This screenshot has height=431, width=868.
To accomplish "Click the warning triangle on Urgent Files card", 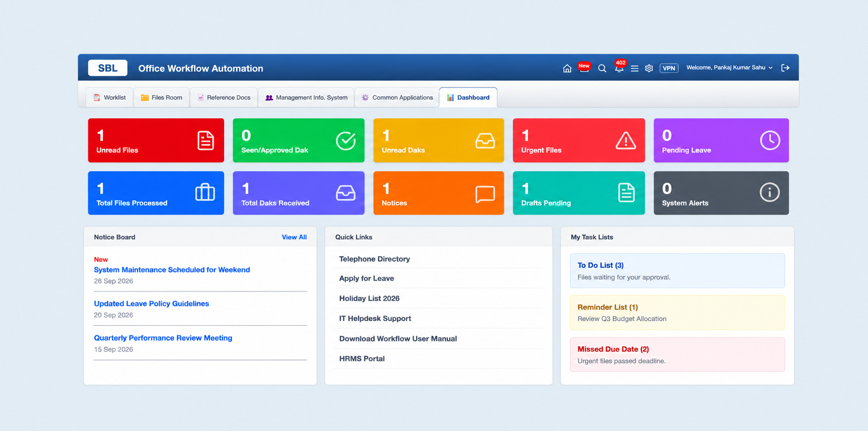I will (x=626, y=141).
